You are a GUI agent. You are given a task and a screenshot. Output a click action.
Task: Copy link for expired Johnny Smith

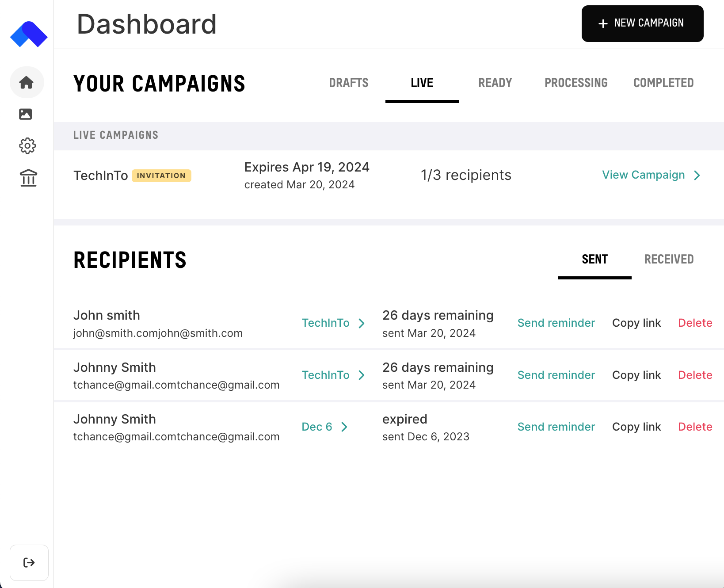636,427
